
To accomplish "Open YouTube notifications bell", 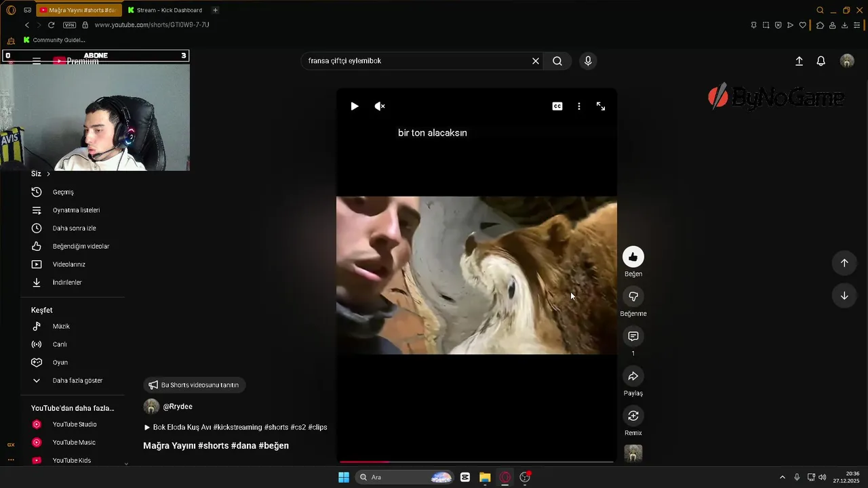I will click(x=821, y=61).
